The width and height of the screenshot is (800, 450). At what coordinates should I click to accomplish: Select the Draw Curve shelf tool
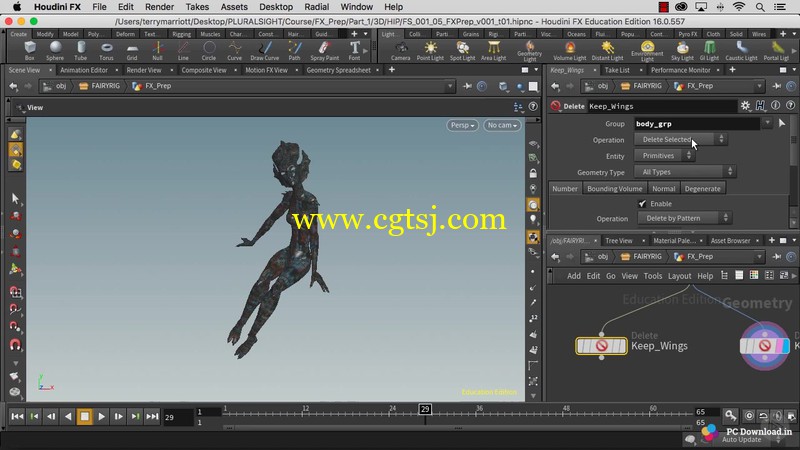[265, 51]
